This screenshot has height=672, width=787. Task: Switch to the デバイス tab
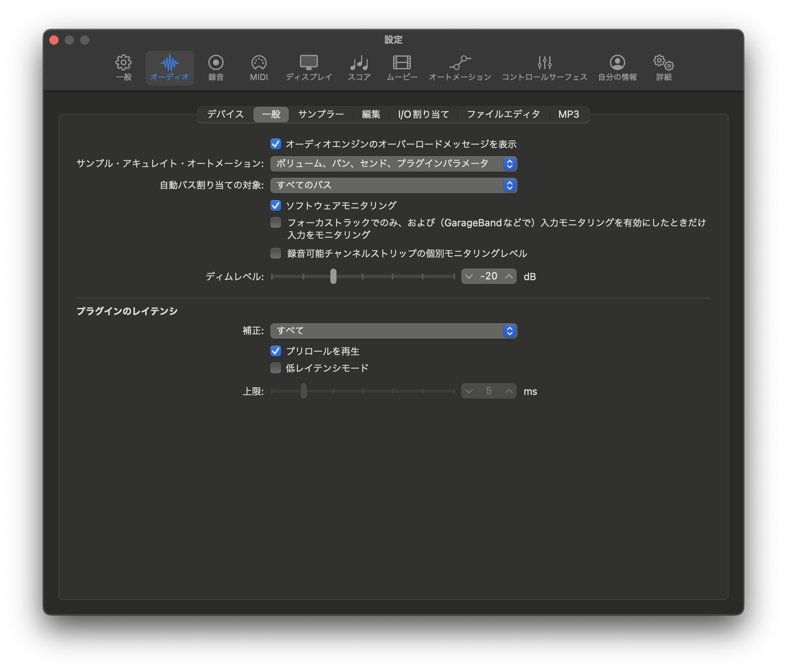tap(226, 115)
